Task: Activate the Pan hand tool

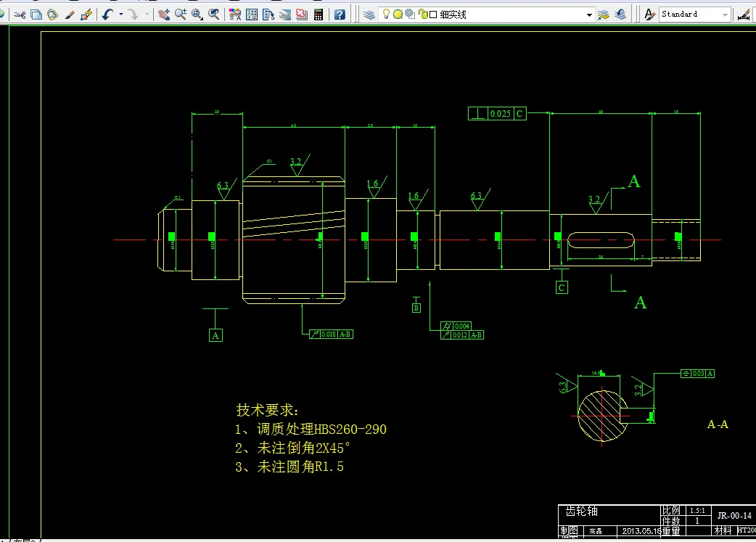Action: coord(164,15)
